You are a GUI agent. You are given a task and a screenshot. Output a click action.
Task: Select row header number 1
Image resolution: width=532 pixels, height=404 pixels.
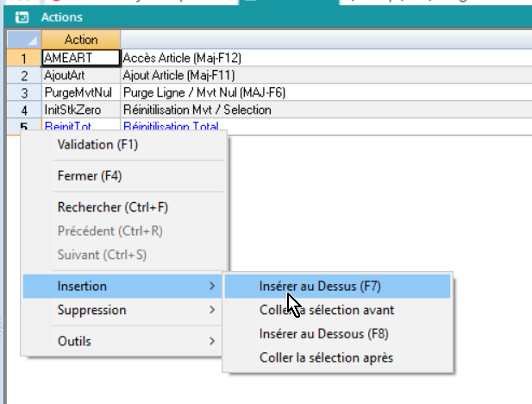(23, 58)
